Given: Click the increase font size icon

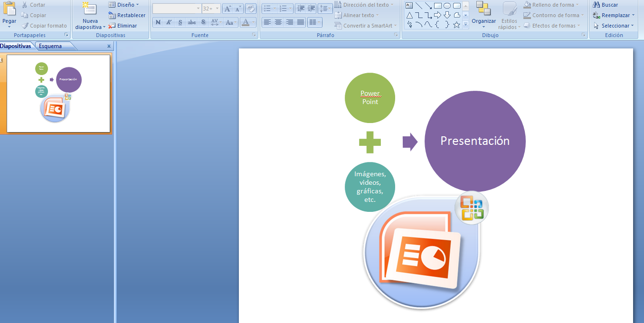Looking at the screenshot, I should coord(227,9).
